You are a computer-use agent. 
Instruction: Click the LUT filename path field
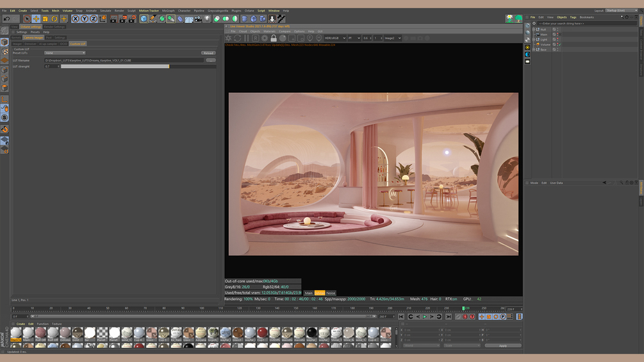[x=124, y=60]
